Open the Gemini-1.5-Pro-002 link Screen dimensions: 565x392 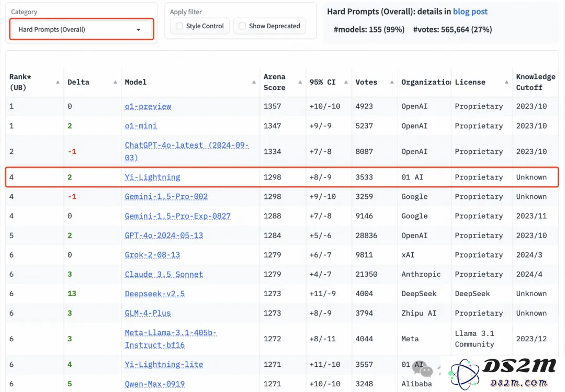click(166, 197)
